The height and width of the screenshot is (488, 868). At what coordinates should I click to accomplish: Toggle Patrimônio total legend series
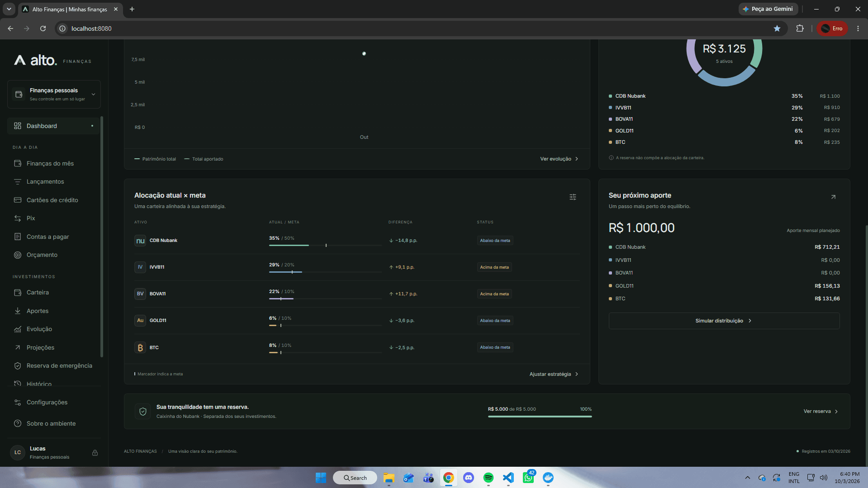tap(155, 159)
